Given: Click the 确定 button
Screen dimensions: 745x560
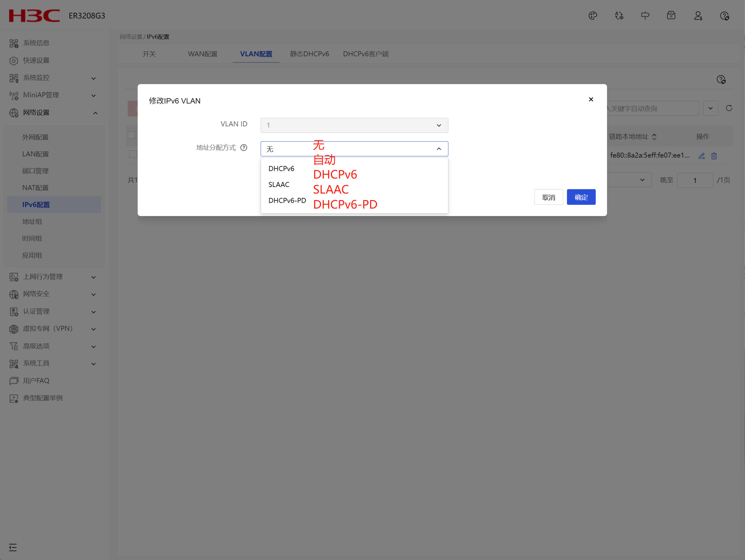Looking at the screenshot, I should 581,197.
